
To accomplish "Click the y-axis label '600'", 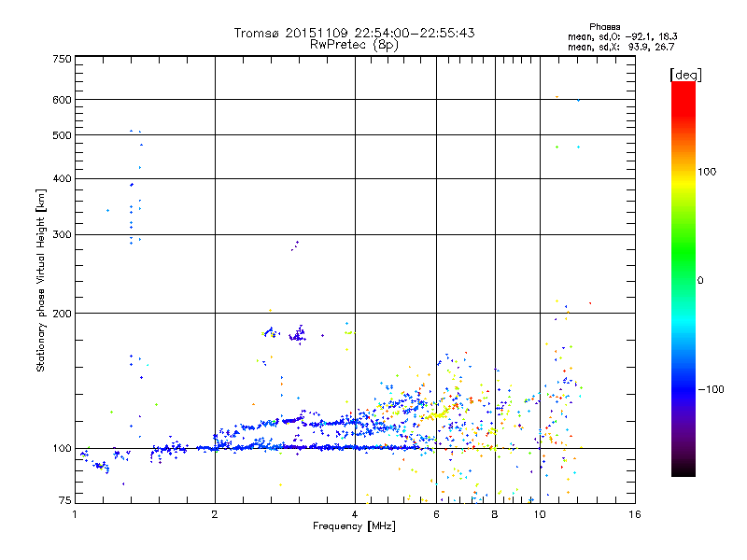I will coord(62,100).
